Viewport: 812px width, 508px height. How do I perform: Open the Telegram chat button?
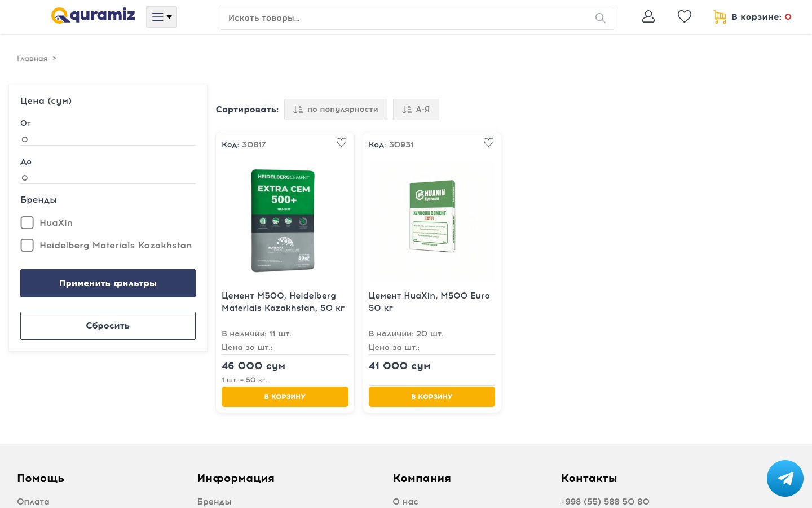(x=785, y=478)
